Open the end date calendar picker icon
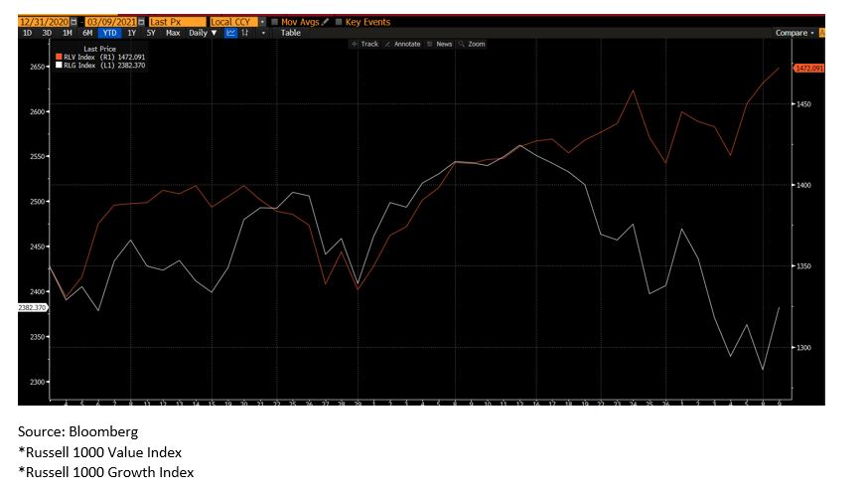The image size is (868, 497). click(x=141, y=22)
